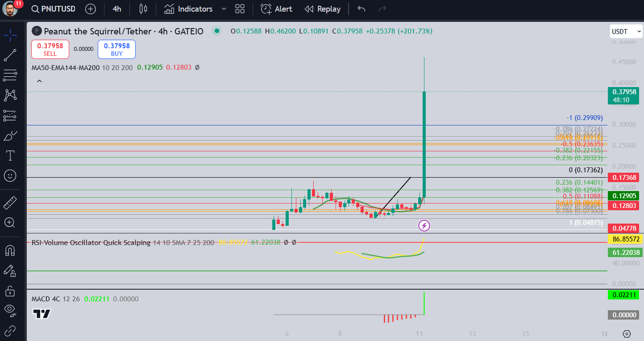Open chart settings gear on time axis
644x341 pixels.
626,333
